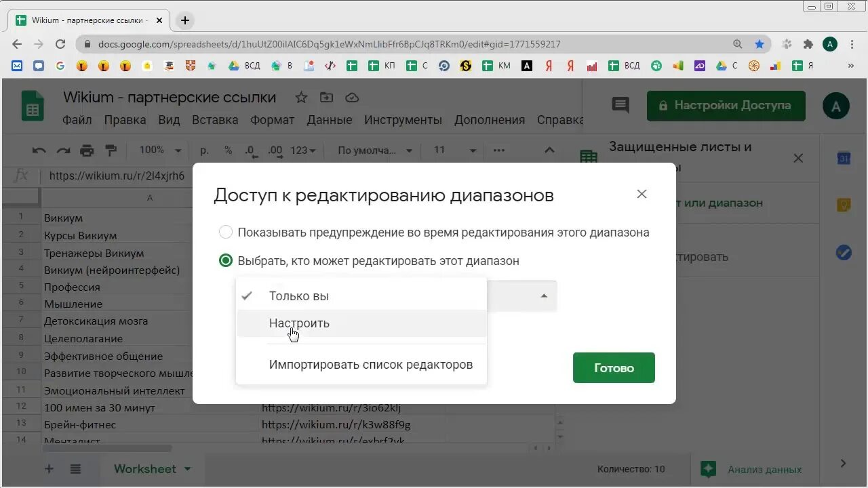Open the comments history icon

click(x=620, y=105)
